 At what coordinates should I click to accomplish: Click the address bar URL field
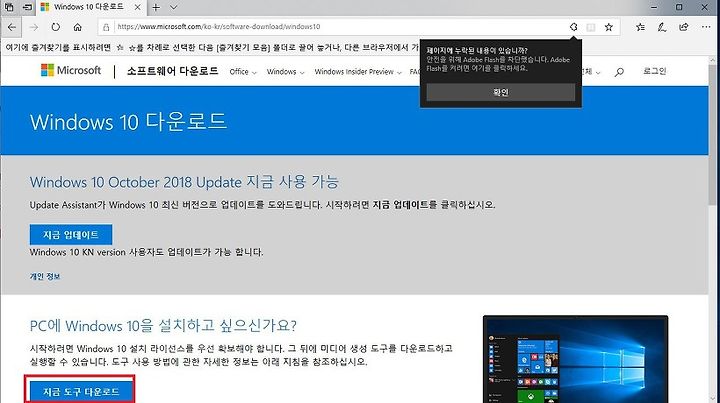(x=335, y=27)
